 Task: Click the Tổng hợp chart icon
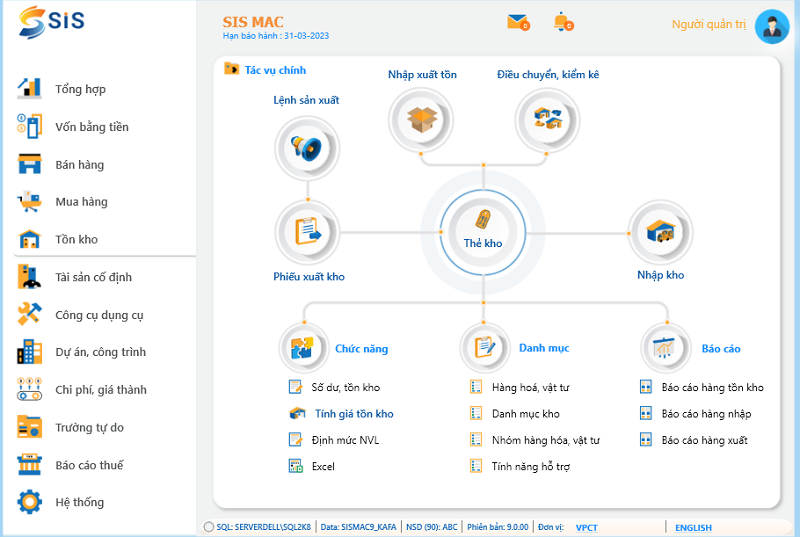(x=29, y=88)
